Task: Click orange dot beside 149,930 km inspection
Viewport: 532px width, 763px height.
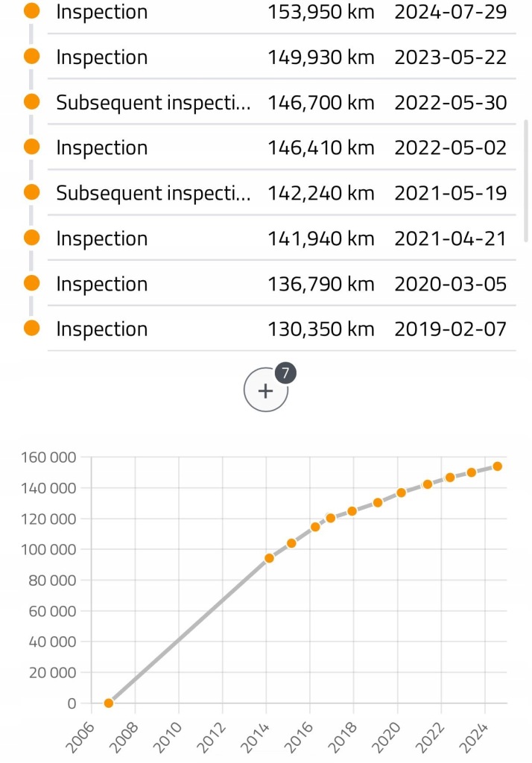Action: pos(31,57)
